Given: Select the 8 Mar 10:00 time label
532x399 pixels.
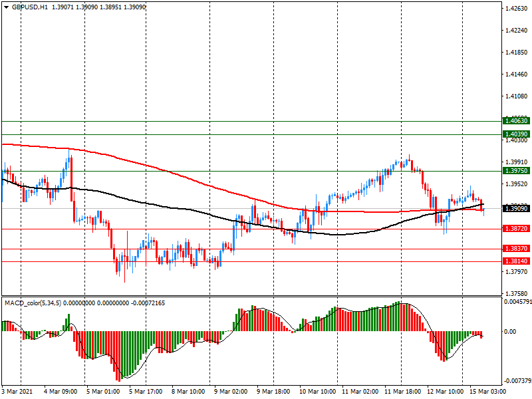Looking at the screenshot, I should [x=188, y=392].
